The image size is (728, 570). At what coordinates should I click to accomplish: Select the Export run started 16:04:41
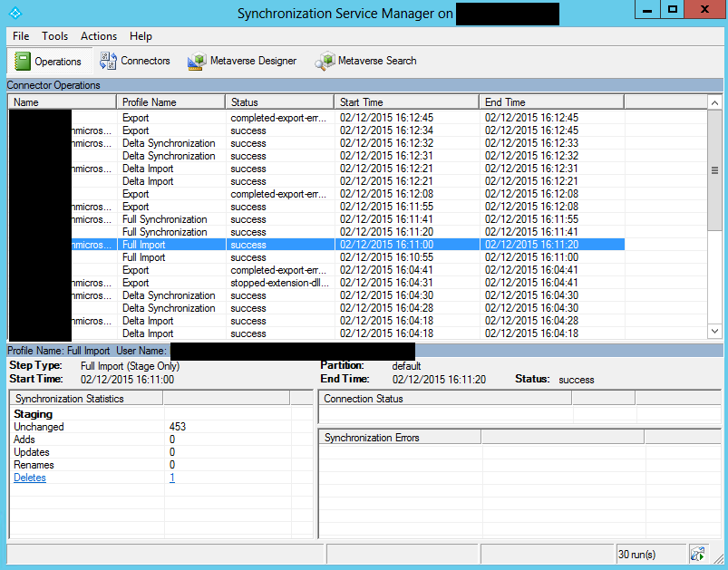[316, 270]
